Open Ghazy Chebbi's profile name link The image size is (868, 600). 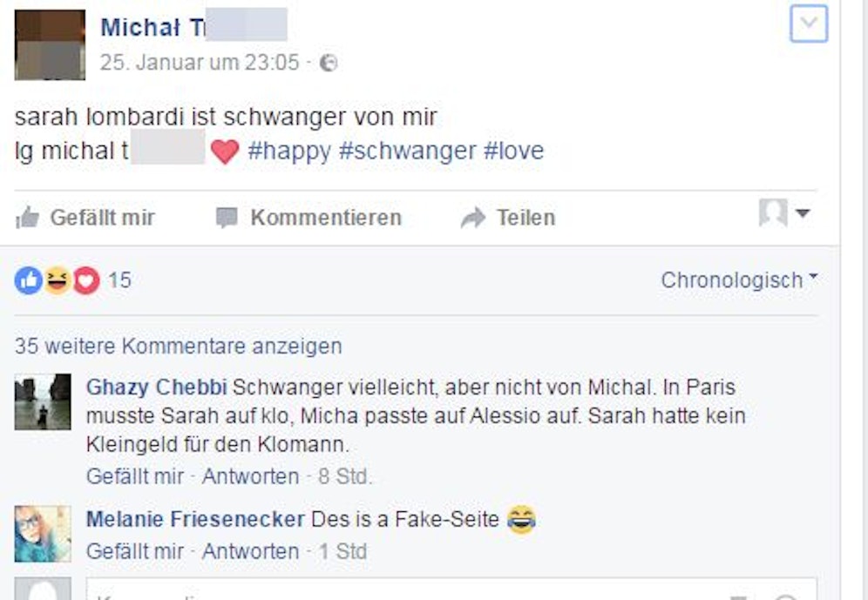point(156,387)
